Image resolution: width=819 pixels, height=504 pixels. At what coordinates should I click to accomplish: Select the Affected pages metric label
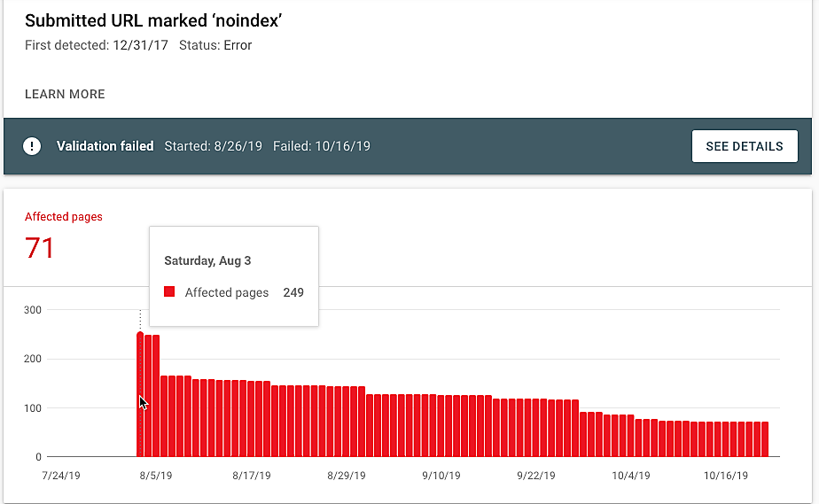tap(64, 217)
